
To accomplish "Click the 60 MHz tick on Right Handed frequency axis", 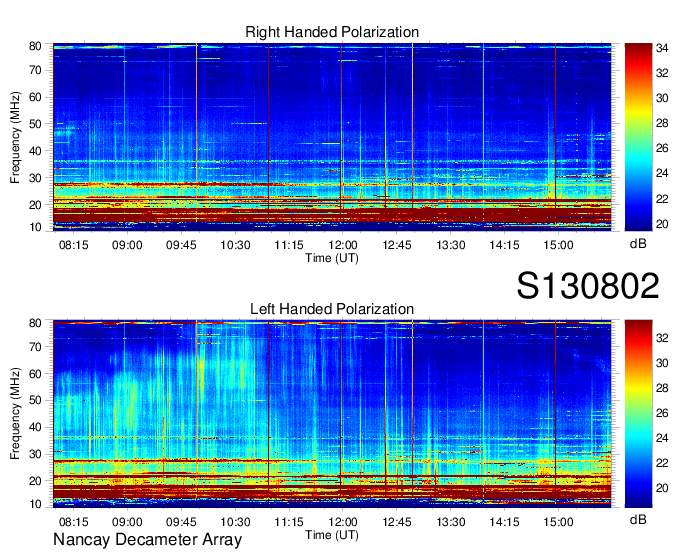I will [x=35, y=97].
